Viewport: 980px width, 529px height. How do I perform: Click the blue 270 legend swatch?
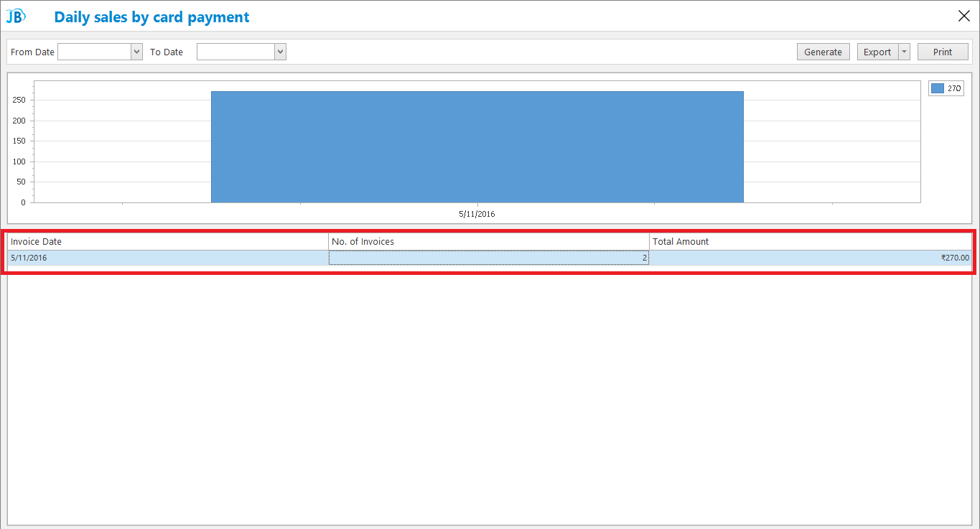[x=937, y=88]
